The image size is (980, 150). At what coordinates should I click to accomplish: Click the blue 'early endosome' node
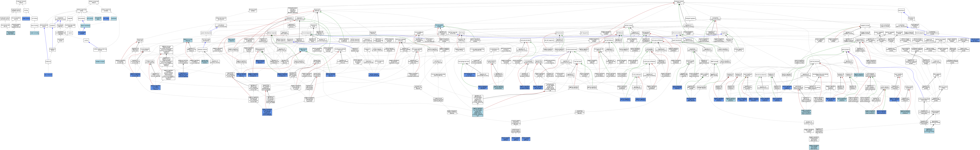click(x=48, y=75)
